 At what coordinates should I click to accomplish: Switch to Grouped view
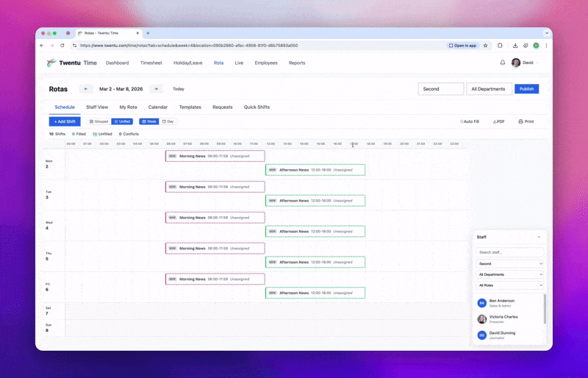99,121
